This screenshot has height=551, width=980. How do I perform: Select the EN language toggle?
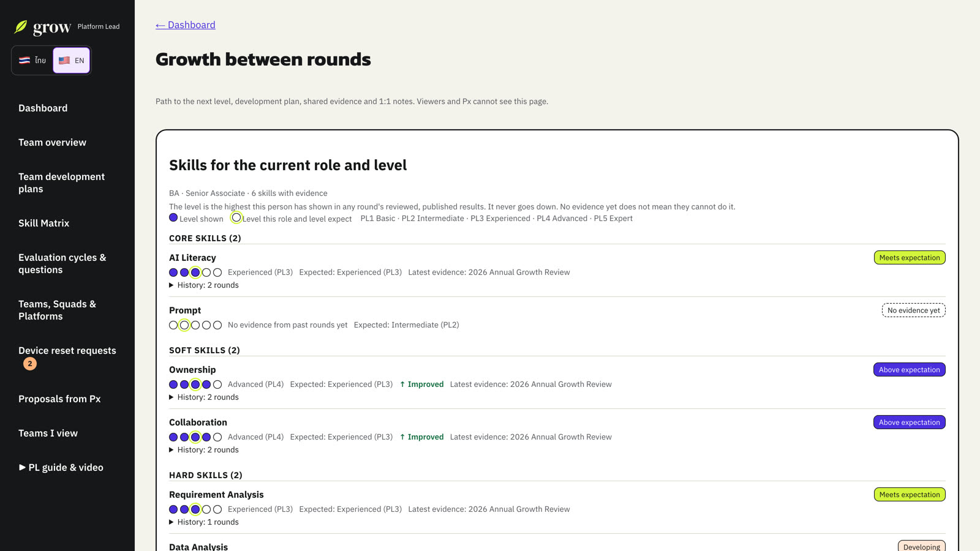click(x=72, y=61)
